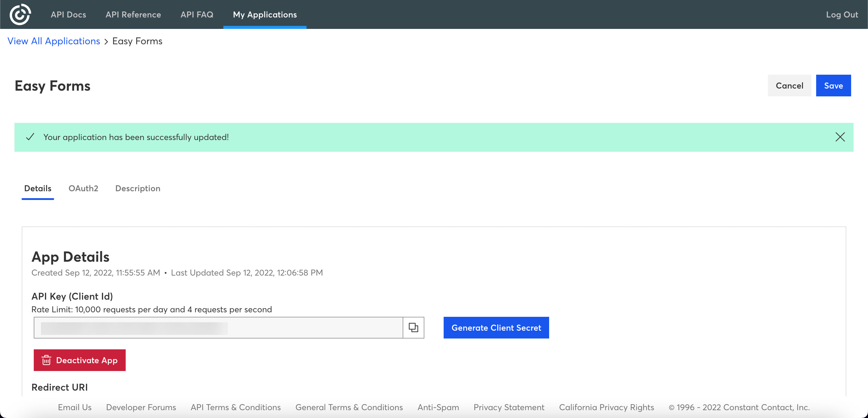868x418 pixels.
Task: Select My Applications in the navigation
Action: click(265, 14)
